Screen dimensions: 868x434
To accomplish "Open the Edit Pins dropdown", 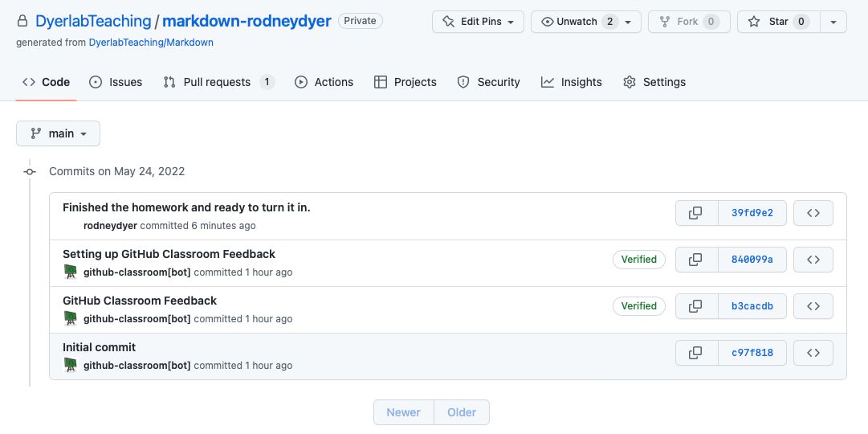I will tap(479, 22).
